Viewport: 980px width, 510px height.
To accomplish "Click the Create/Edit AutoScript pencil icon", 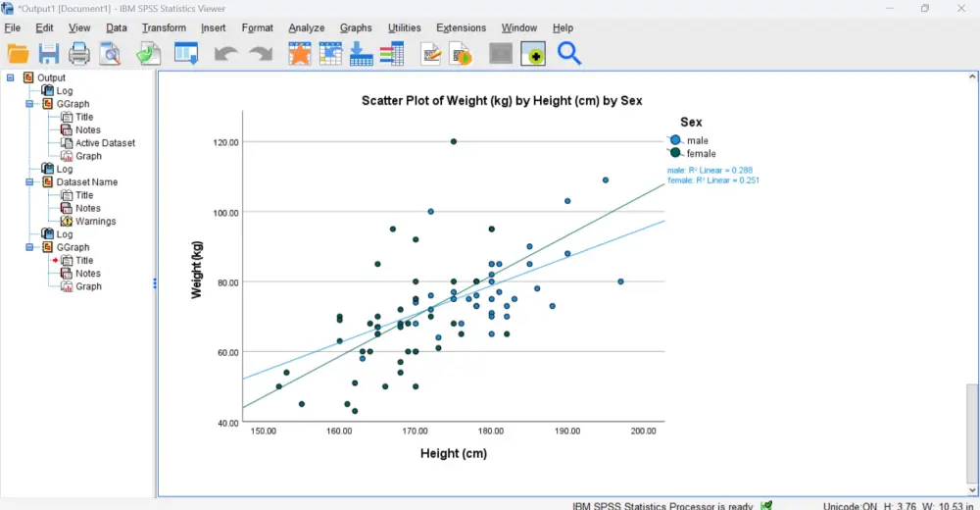I will click(430, 54).
